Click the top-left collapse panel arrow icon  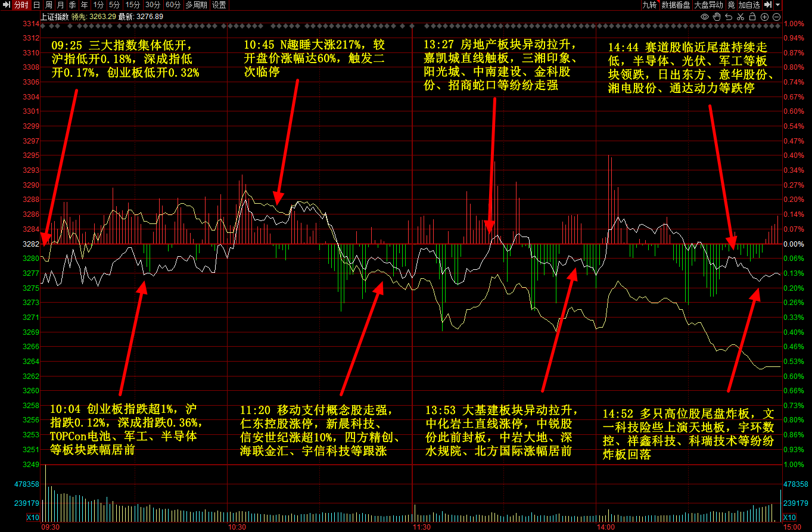[x=6, y=5]
